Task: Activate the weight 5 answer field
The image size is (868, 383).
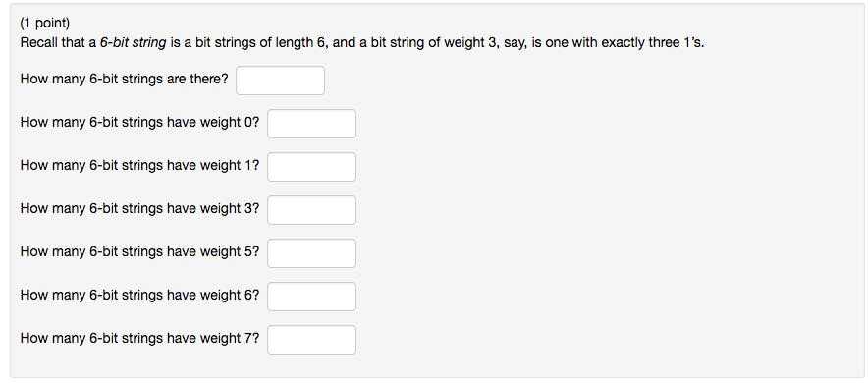Action: (311, 253)
